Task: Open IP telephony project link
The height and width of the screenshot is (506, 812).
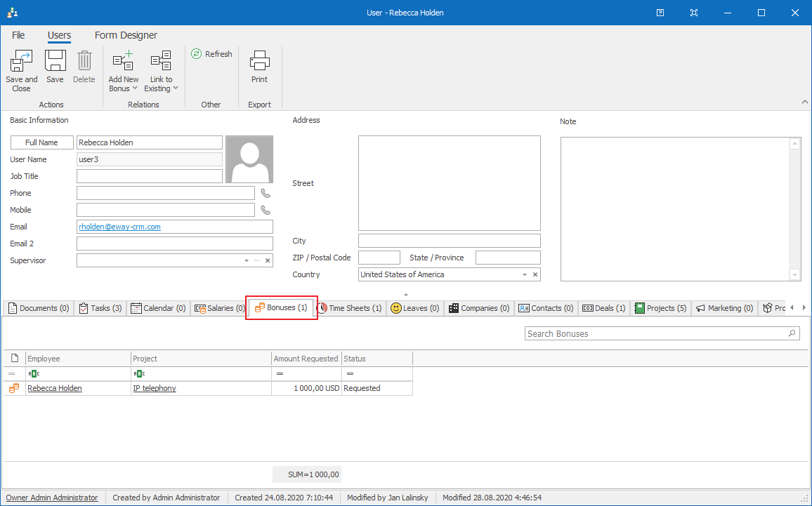Action: [x=155, y=388]
